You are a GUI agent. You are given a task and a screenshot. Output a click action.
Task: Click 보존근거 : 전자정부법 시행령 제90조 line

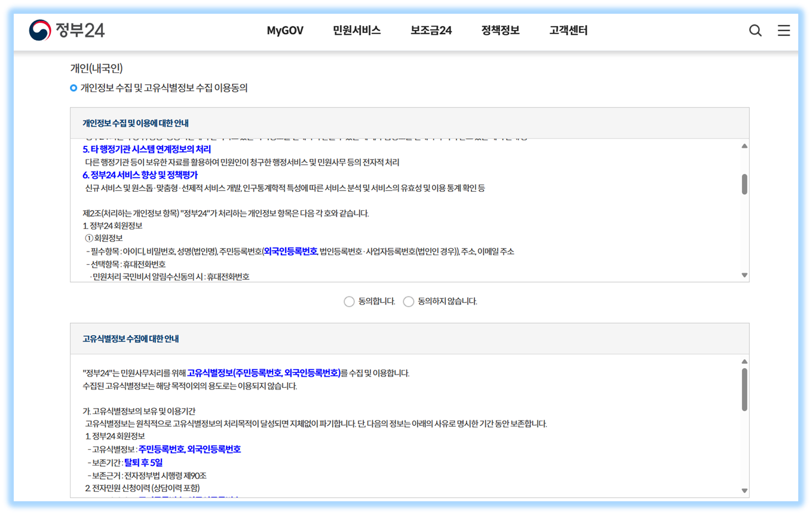pos(147,476)
